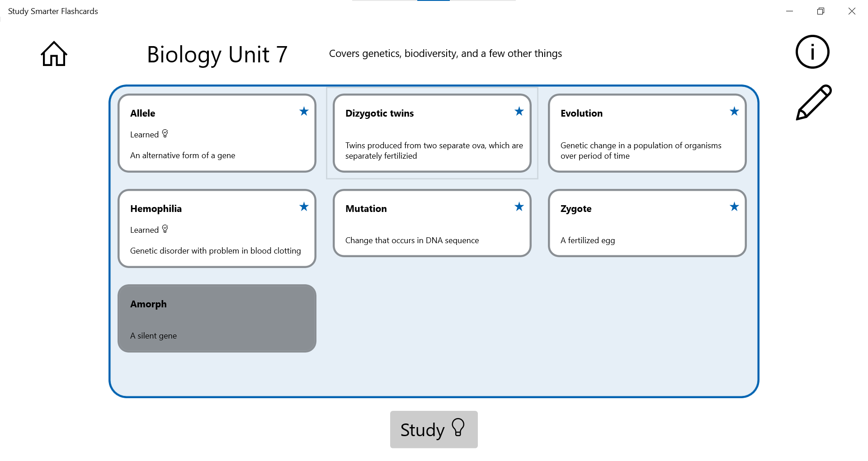Click 'Twins produced from two separate ova' definition
868x461 pixels.
click(434, 151)
